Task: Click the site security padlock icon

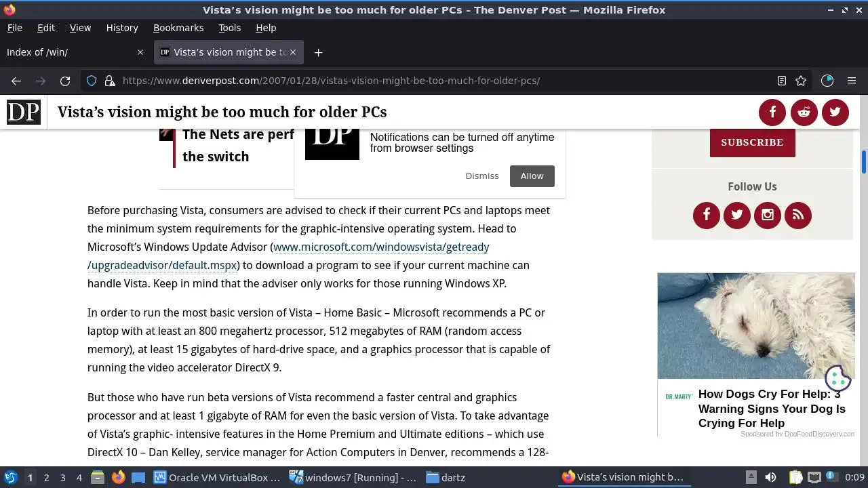Action: tap(110, 81)
